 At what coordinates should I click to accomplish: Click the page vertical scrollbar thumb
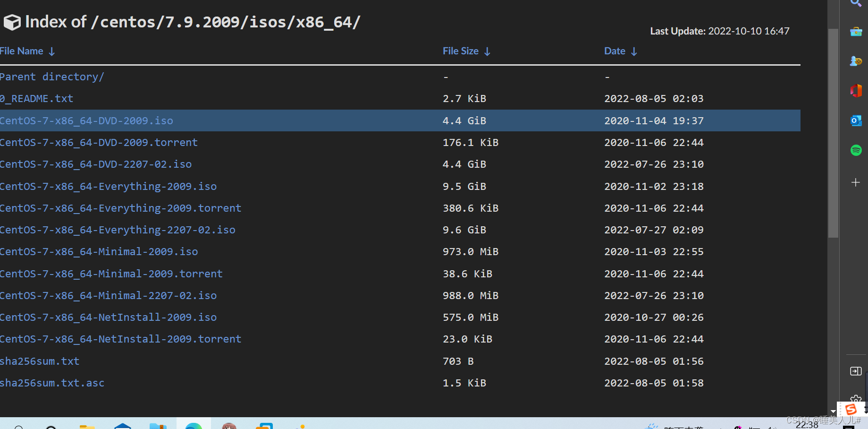tap(833, 133)
